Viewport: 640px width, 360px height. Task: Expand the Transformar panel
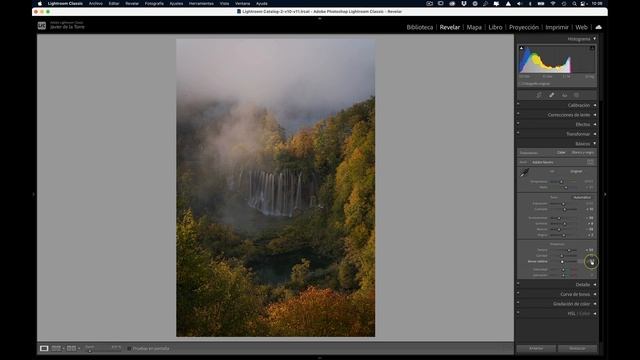595,134
